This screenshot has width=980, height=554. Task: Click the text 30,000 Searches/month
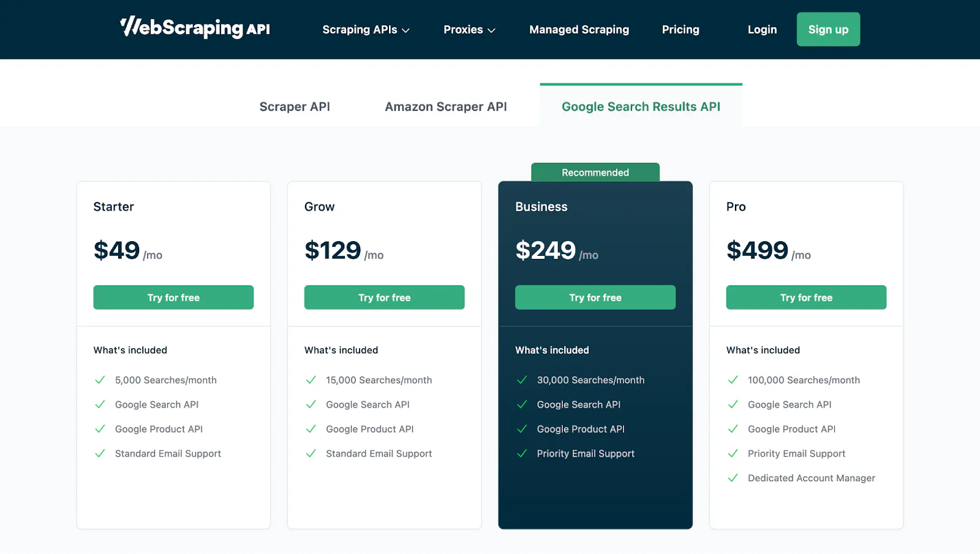tap(591, 380)
